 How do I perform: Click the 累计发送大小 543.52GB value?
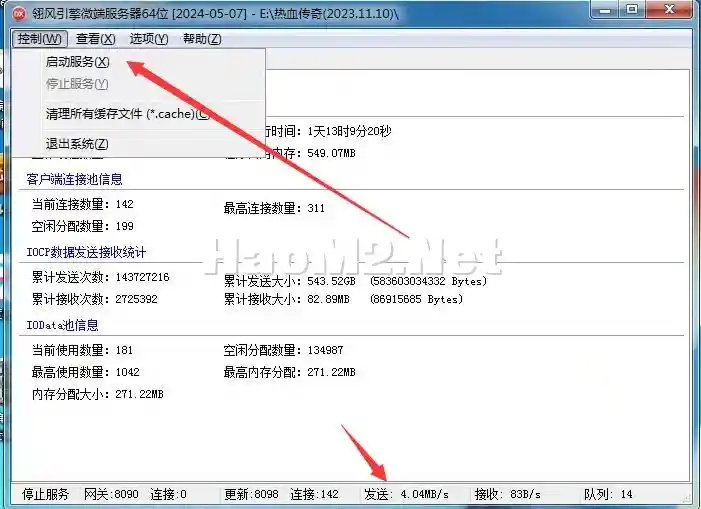331,282
